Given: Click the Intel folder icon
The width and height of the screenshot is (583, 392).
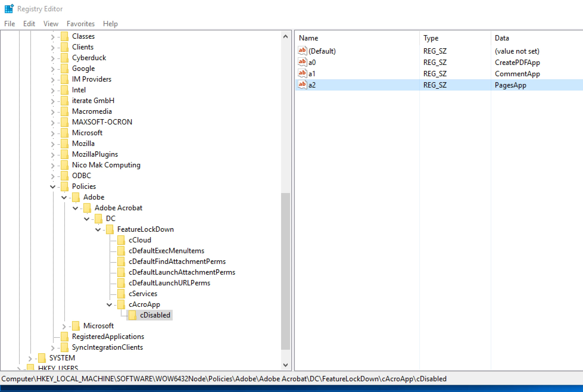Looking at the screenshot, I should (x=64, y=90).
